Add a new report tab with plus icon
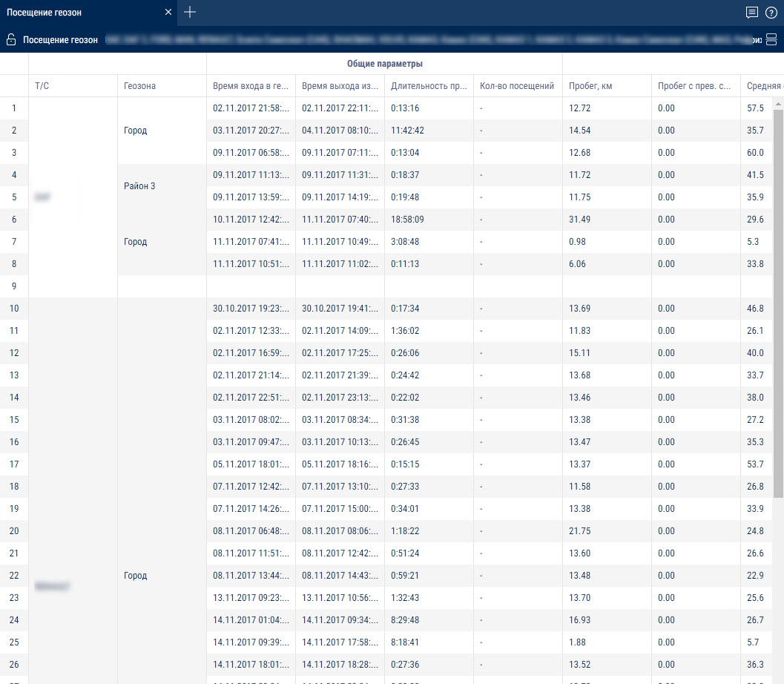 coord(189,12)
